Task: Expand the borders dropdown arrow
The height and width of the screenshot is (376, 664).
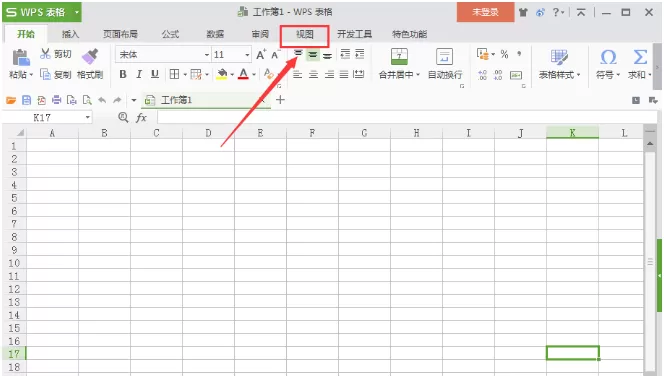Action: click(x=185, y=75)
